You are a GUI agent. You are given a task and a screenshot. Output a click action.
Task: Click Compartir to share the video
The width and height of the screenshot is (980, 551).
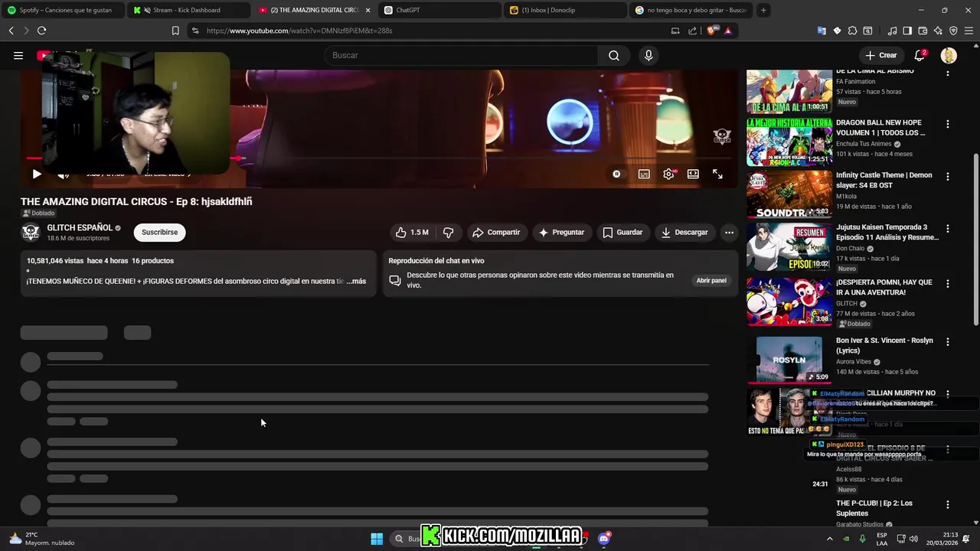(x=496, y=232)
